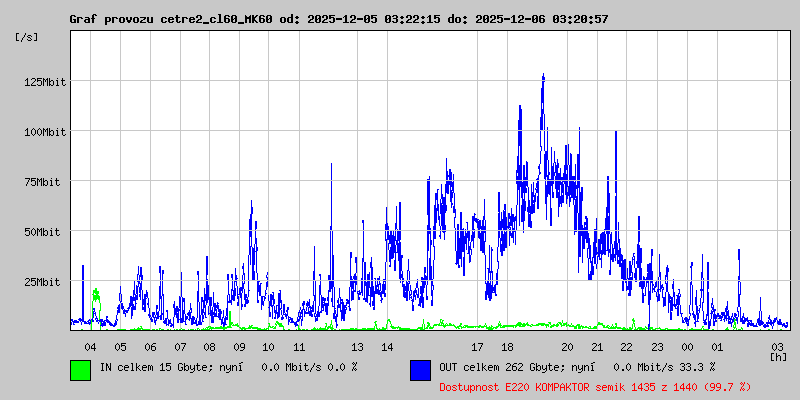Click the 04 hour marker on x-axis
Screen dimensions: 800x400
[90, 346]
